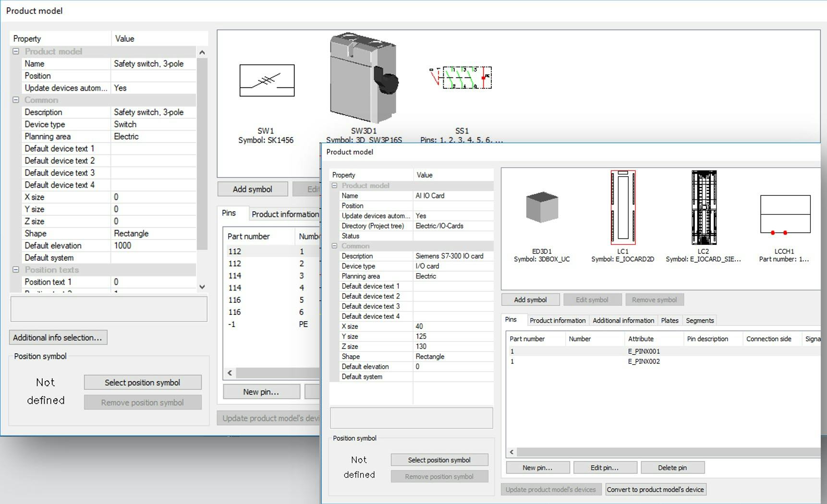Open the Plates tab
827x504 pixels.
point(669,320)
